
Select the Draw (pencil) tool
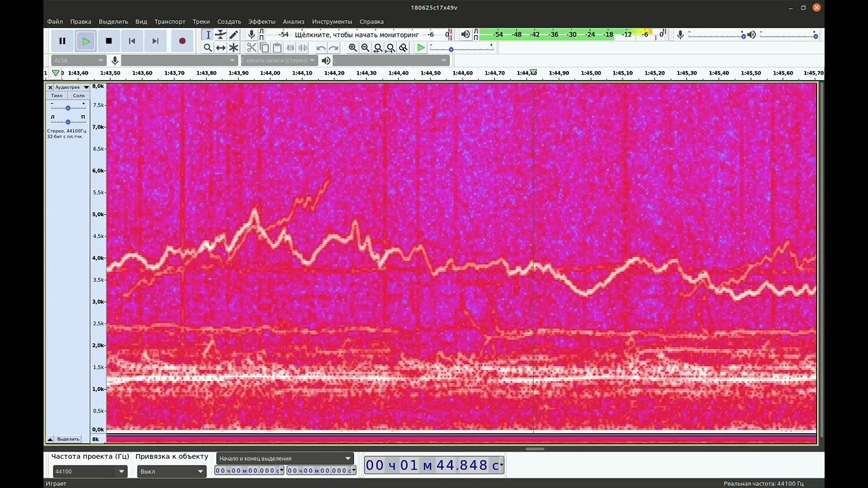(234, 35)
